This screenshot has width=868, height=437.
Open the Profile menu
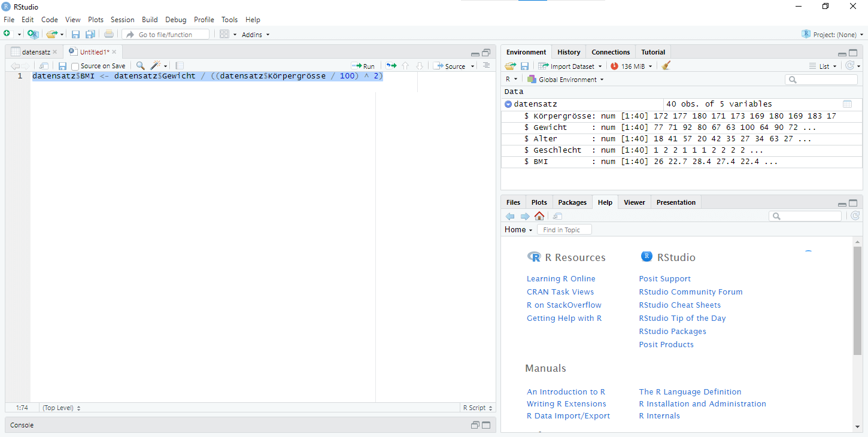[x=204, y=20]
